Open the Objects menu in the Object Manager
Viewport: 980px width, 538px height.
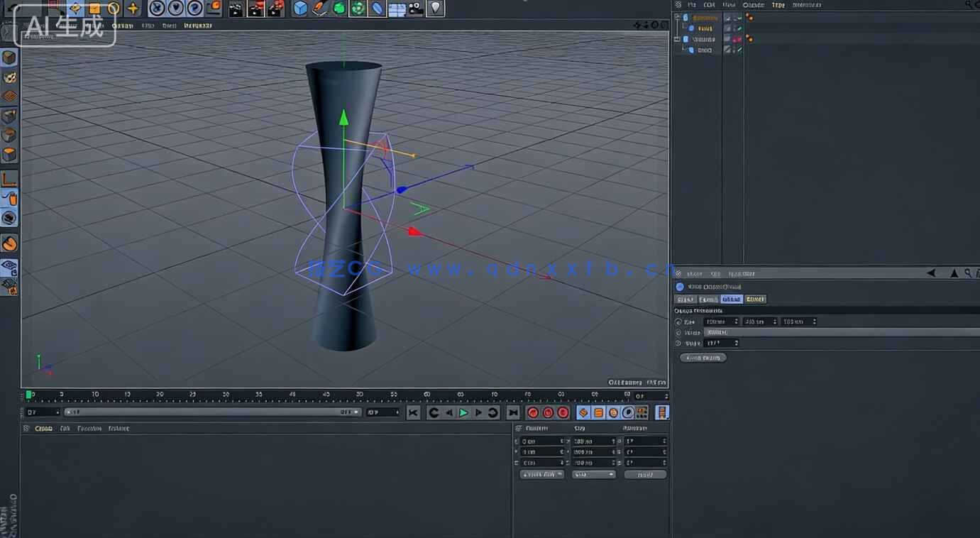pos(753,4)
